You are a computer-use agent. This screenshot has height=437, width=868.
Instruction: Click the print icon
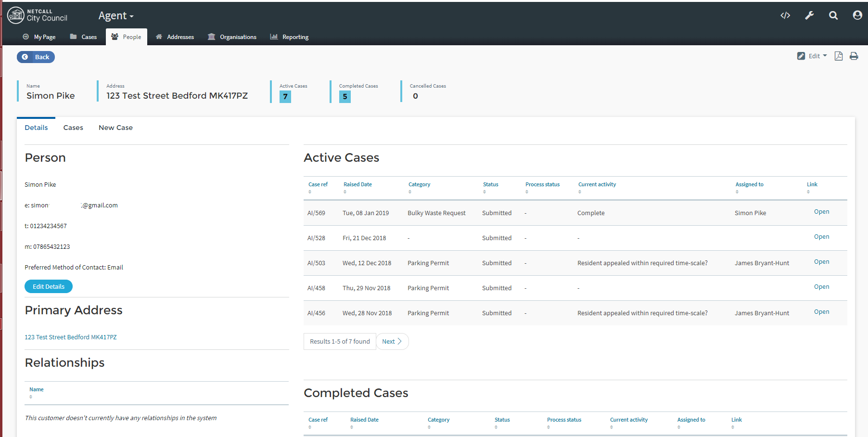[x=854, y=56]
